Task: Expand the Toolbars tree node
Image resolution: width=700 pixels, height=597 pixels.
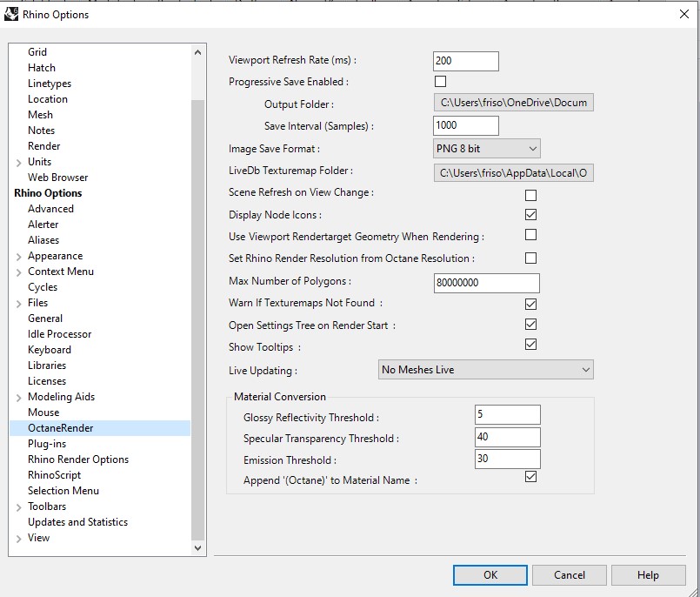Action: pos(18,507)
